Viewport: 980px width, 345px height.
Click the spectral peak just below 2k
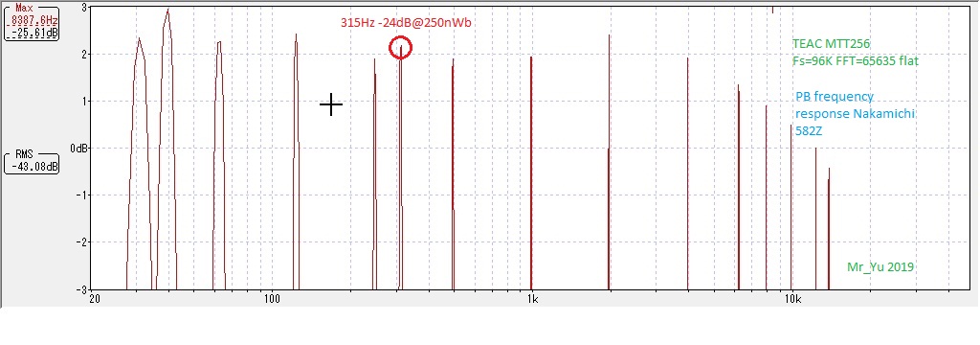[x=609, y=162]
